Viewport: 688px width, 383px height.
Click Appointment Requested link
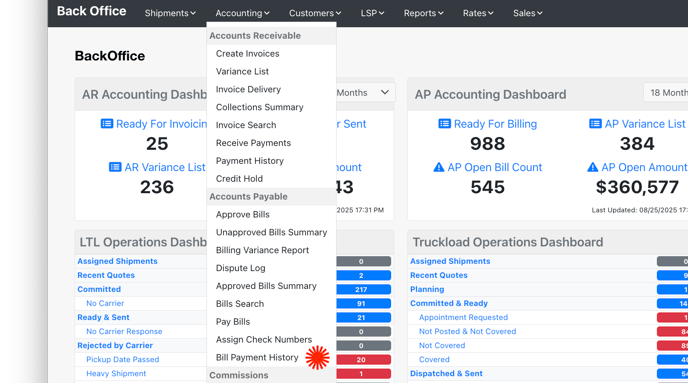pyautogui.click(x=463, y=317)
